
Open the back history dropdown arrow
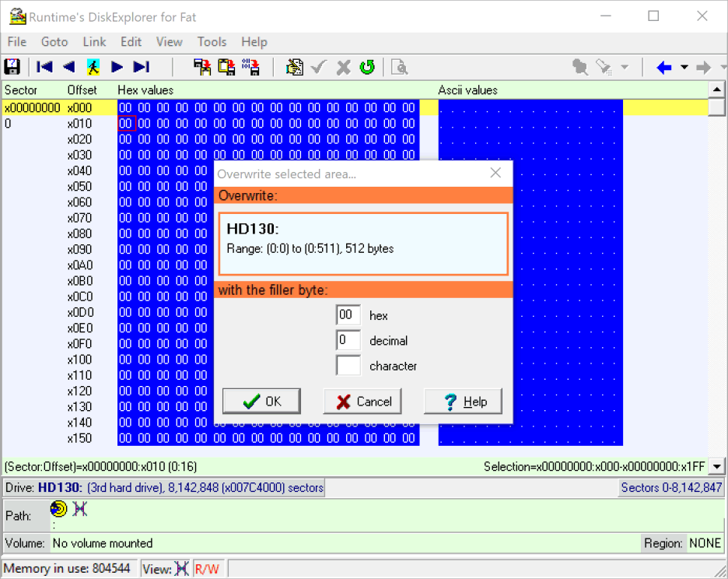click(684, 68)
